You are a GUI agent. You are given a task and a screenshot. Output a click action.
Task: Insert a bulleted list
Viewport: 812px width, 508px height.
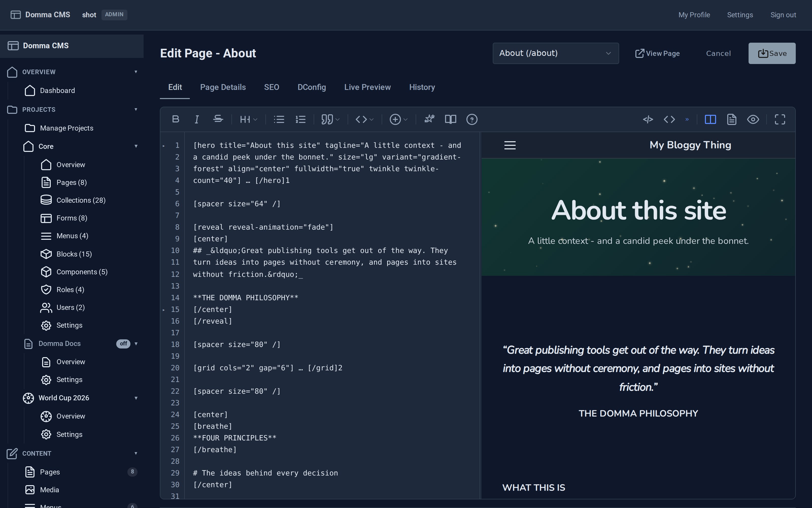pyautogui.click(x=279, y=119)
